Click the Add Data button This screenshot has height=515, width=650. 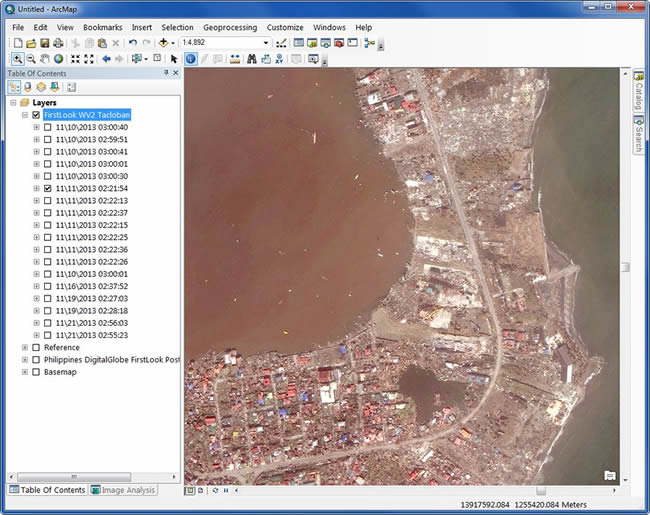[163, 43]
